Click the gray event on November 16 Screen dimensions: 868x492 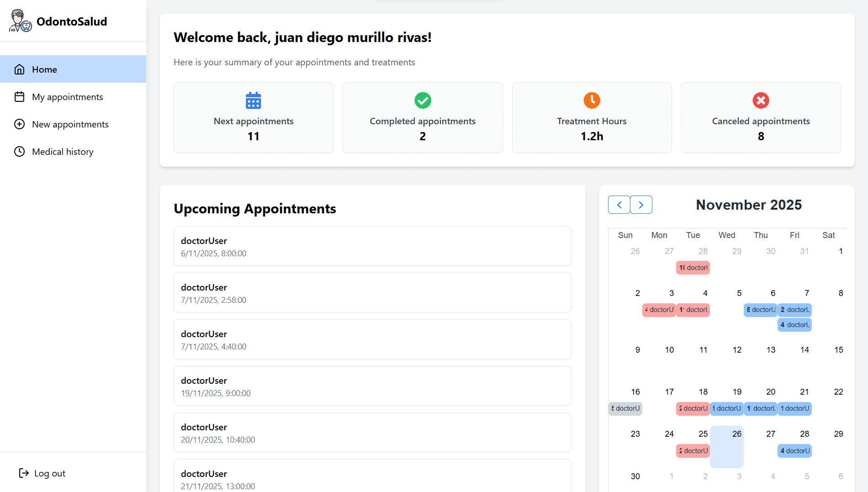pyautogui.click(x=625, y=408)
